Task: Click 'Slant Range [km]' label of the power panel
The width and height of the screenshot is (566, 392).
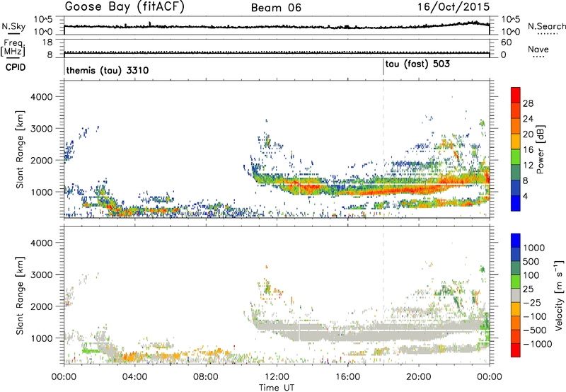Action: coord(20,149)
